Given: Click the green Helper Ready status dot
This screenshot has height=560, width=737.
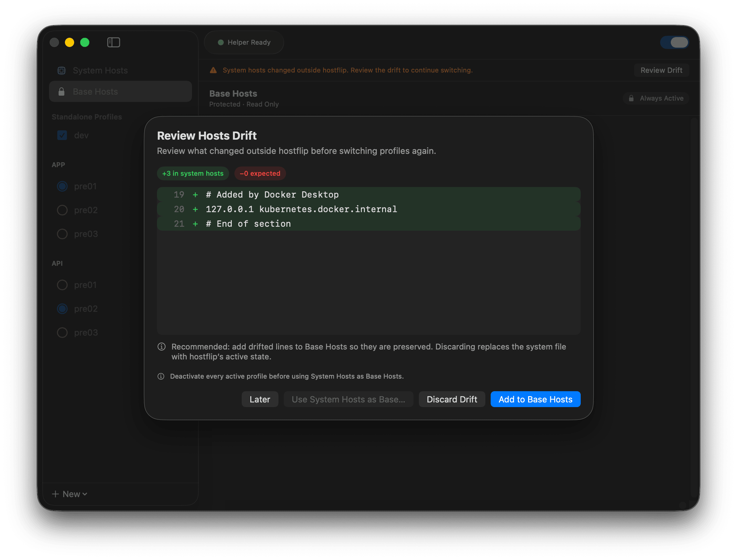Looking at the screenshot, I should point(221,42).
